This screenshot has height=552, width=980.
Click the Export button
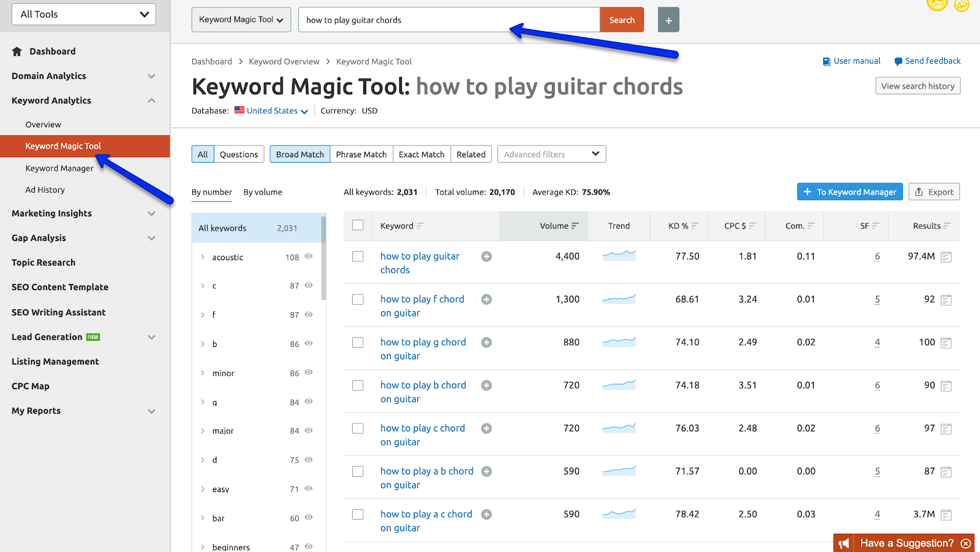point(934,192)
